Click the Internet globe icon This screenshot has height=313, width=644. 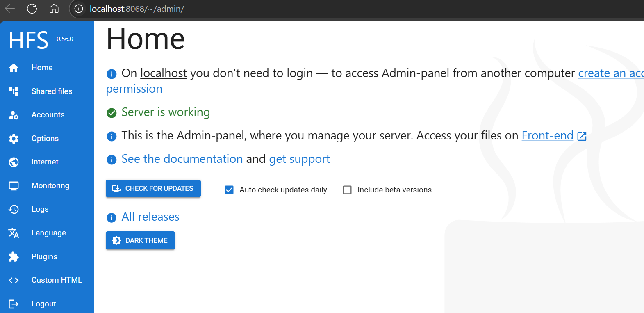14,162
